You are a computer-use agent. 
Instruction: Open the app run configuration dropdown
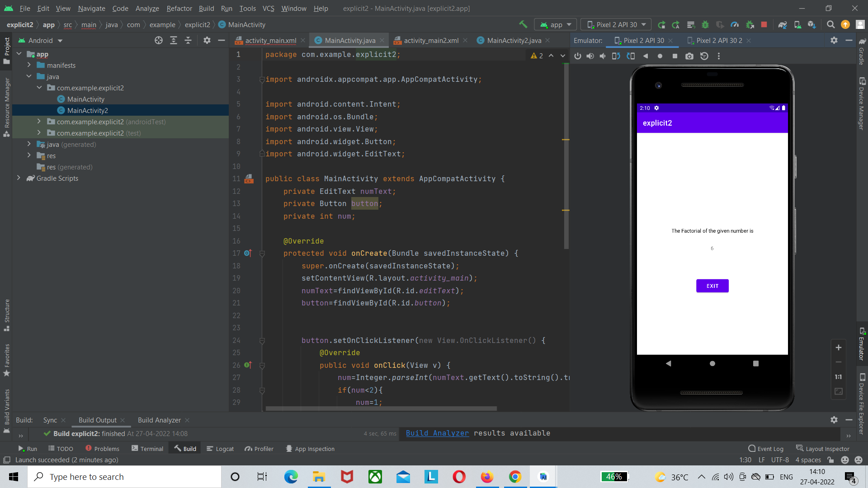coord(555,24)
